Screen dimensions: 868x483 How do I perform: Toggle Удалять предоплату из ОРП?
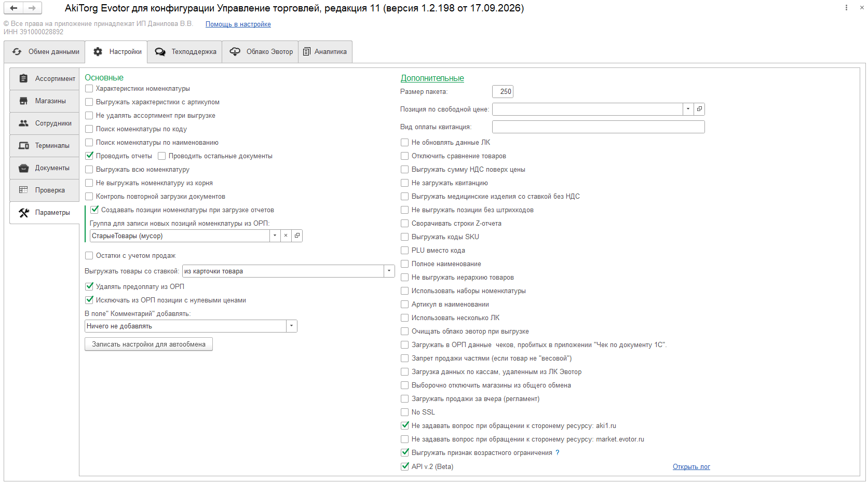(89, 287)
